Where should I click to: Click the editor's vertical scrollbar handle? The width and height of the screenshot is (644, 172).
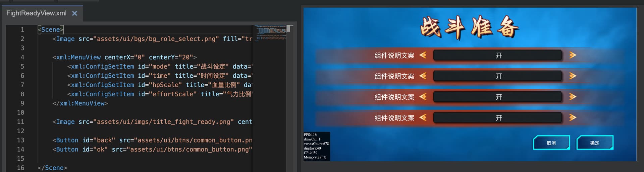click(289, 29)
